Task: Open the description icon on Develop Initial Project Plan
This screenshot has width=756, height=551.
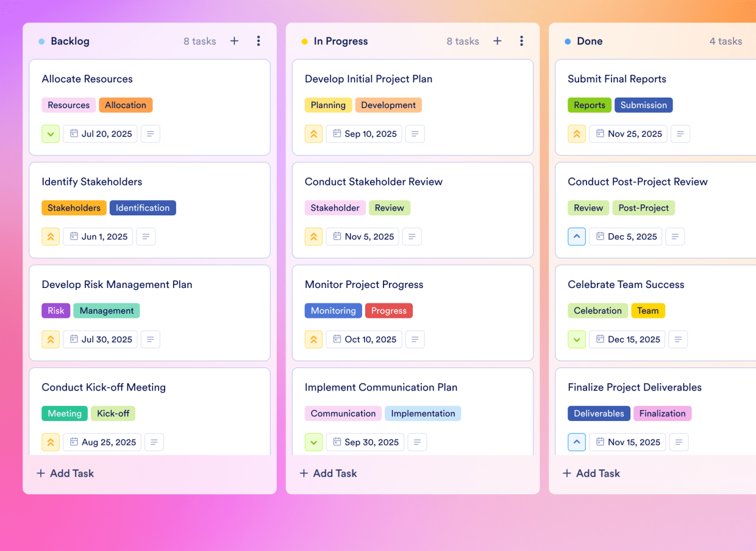Action: pyautogui.click(x=415, y=134)
